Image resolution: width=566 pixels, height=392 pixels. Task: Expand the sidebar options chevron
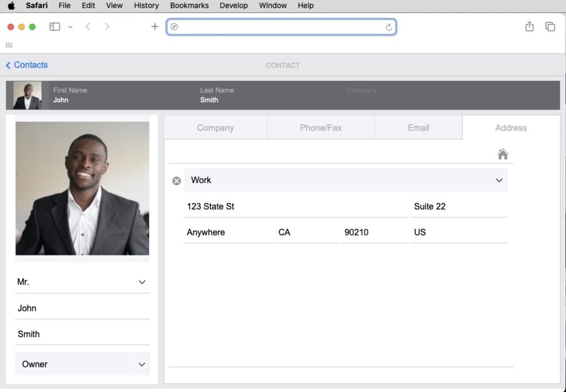70,27
